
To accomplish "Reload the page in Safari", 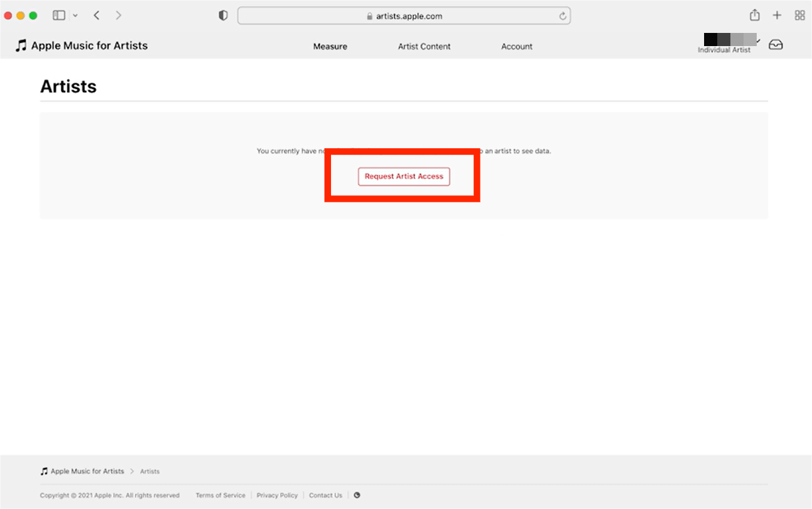I will point(563,16).
